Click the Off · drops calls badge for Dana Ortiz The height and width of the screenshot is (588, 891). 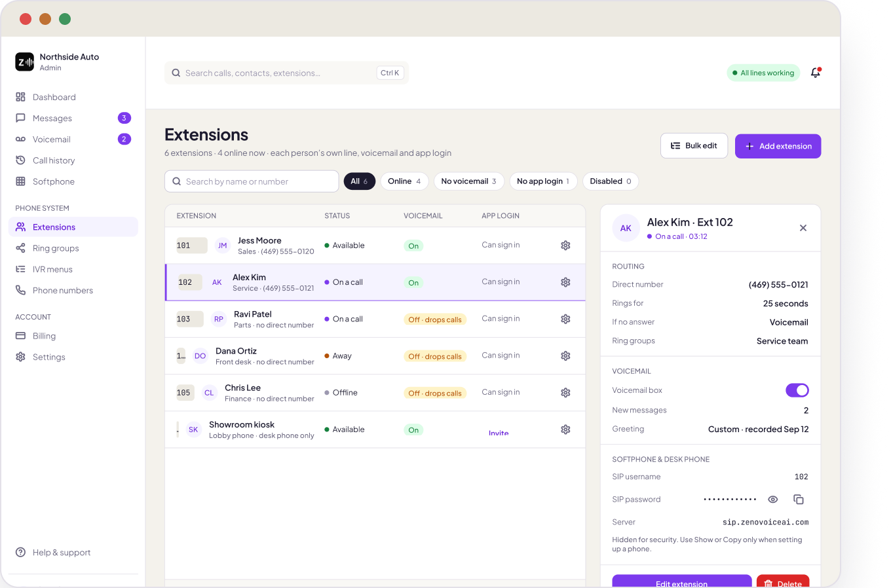(435, 356)
